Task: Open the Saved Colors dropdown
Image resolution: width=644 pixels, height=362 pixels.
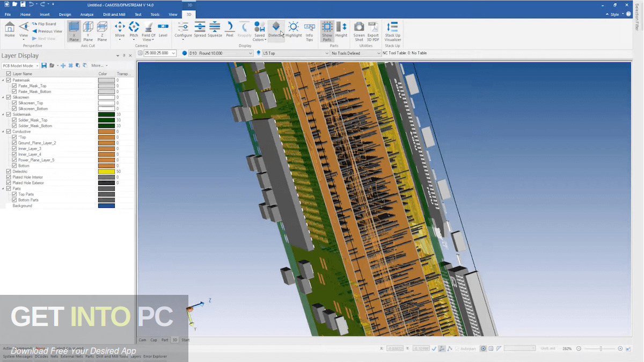Action: [259, 32]
